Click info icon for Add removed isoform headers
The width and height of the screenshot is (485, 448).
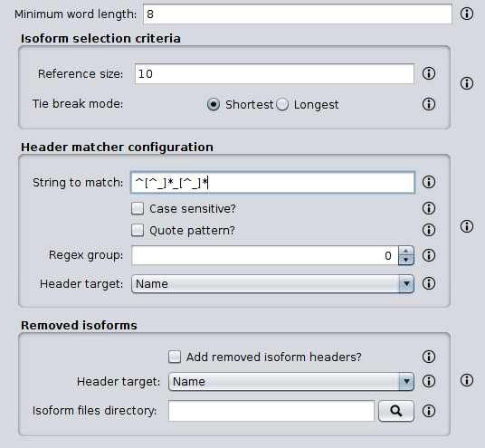pyautogui.click(x=429, y=357)
